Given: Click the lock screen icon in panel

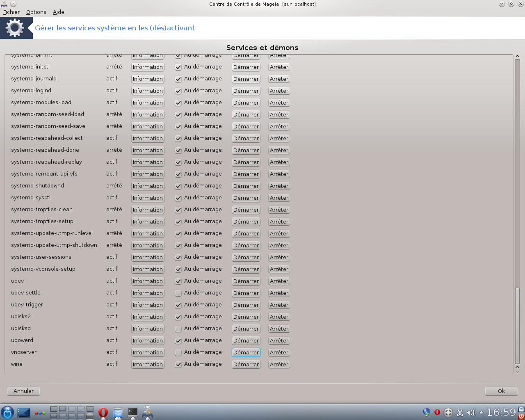Looking at the screenshot, I should (x=521, y=409).
